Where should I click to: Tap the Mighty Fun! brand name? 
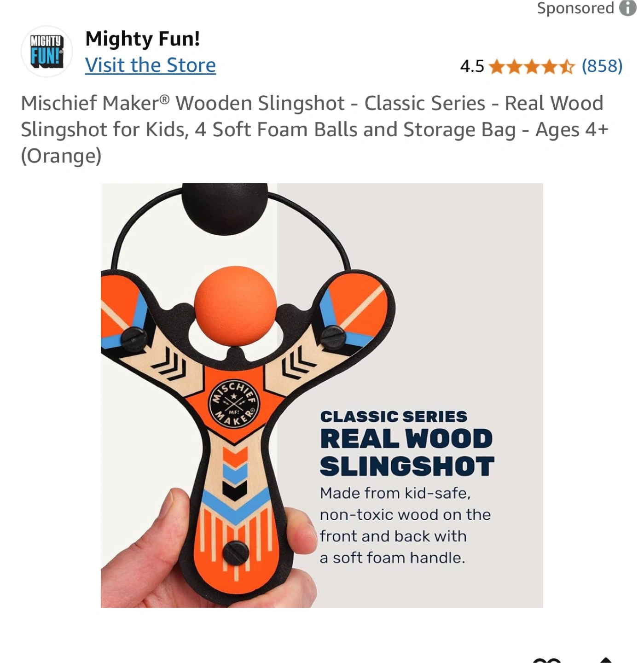[143, 39]
